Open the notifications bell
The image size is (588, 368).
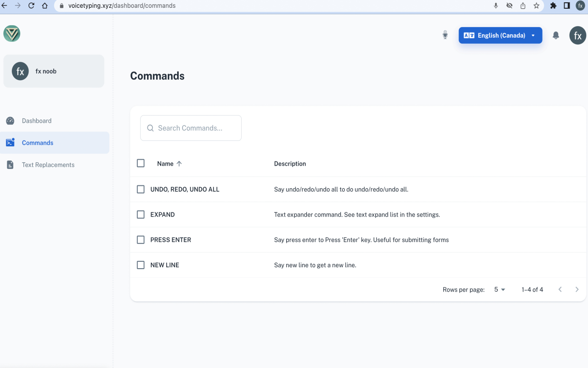coord(556,35)
